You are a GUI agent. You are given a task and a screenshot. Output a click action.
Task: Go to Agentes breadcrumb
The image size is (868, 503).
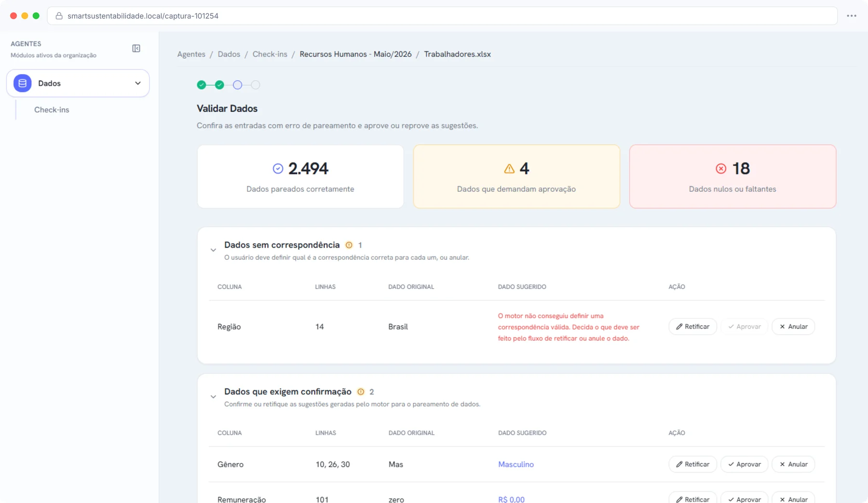[x=191, y=54]
